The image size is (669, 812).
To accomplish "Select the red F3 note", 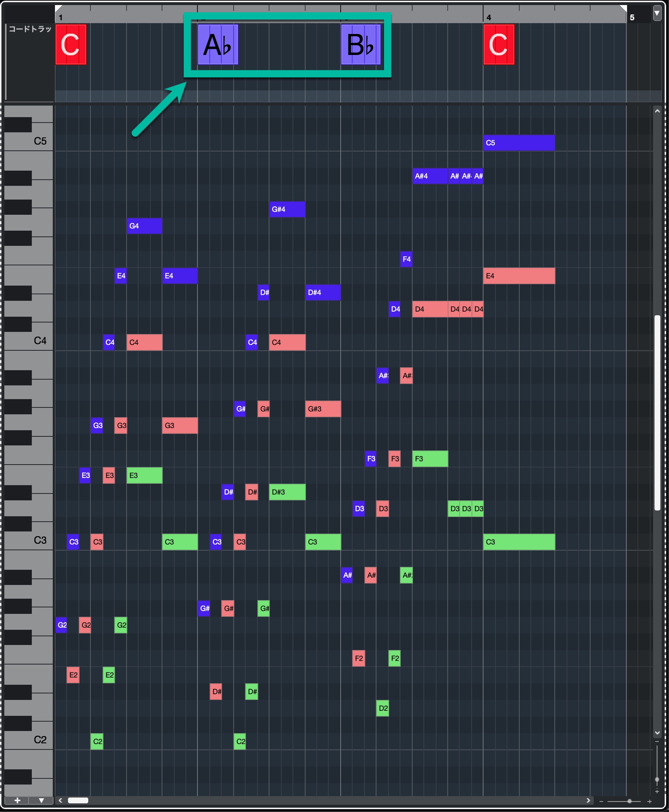I will click(395, 459).
